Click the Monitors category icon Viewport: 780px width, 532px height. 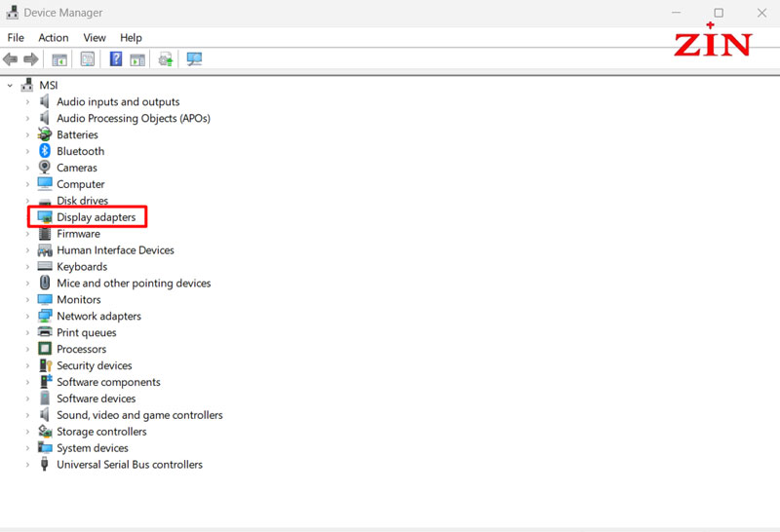tap(45, 299)
